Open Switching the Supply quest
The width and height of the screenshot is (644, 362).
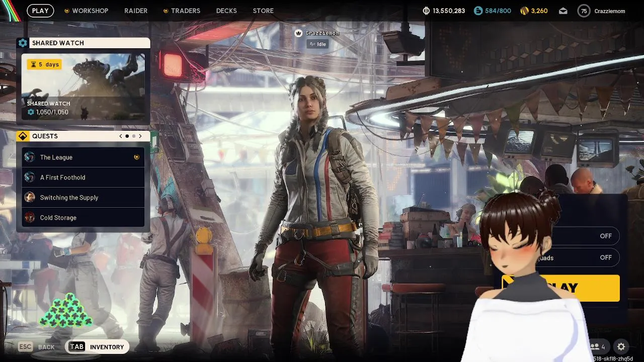coord(83,198)
